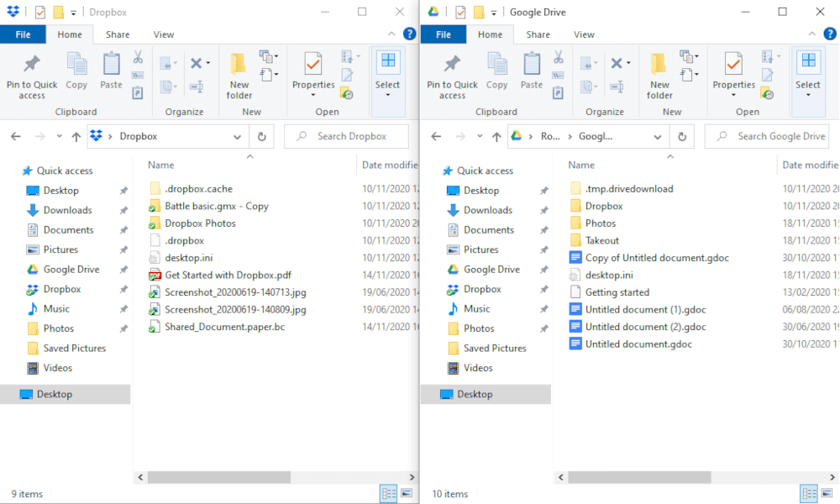Click the horizontal scrollbar in Dropbox file list
840x504 pixels.
[218, 476]
